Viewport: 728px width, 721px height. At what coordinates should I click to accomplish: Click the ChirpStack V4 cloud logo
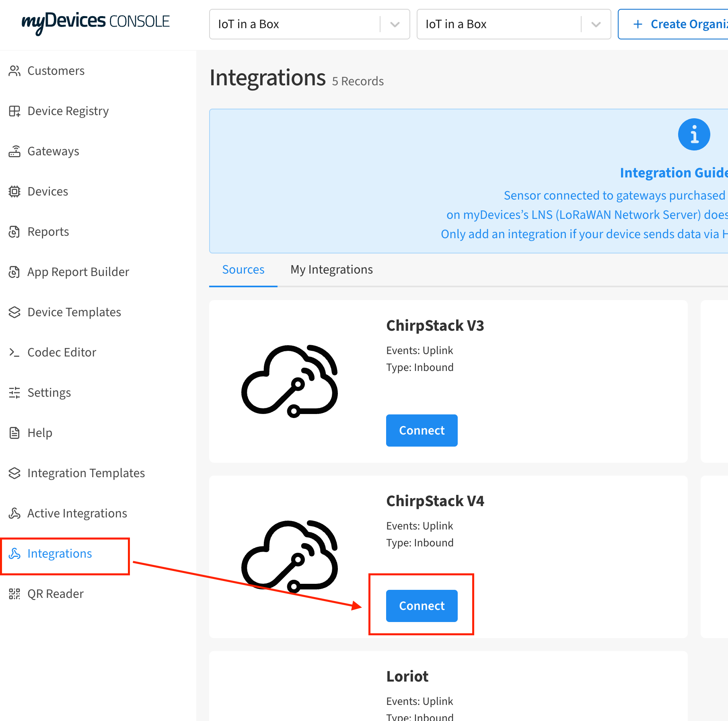[x=290, y=557]
